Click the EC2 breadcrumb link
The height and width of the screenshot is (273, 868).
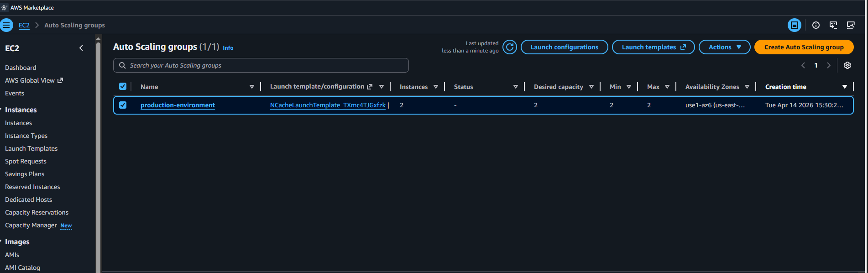coord(24,25)
